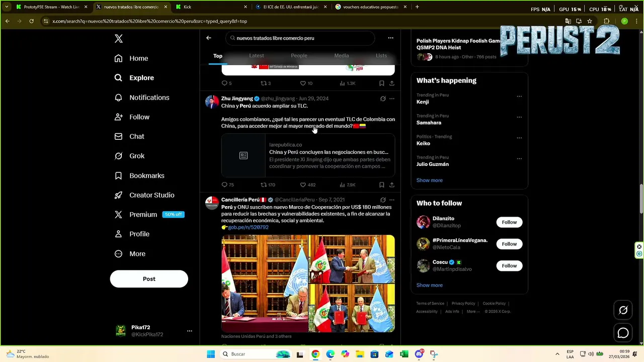Open the signing ceremony photo with UN flag
644x362 pixels.
265,284
